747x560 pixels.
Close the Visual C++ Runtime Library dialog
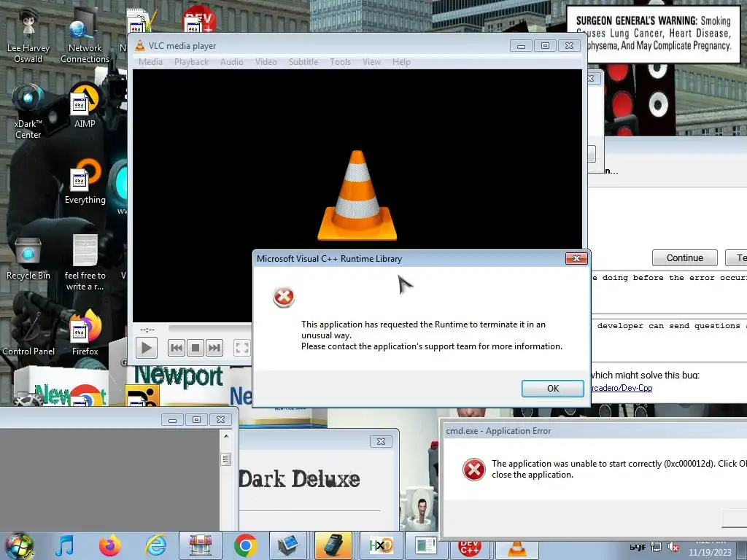pos(576,259)
